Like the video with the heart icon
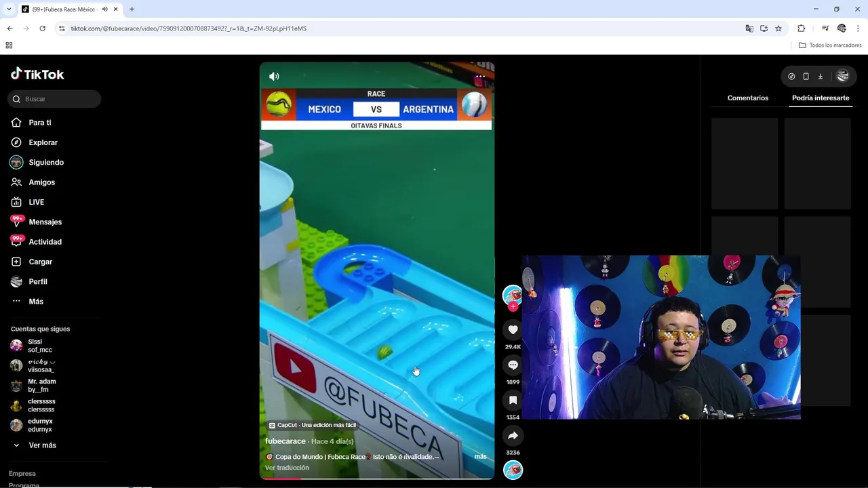Viewport: 868px width, 488px height. click(x=513, y=329)
